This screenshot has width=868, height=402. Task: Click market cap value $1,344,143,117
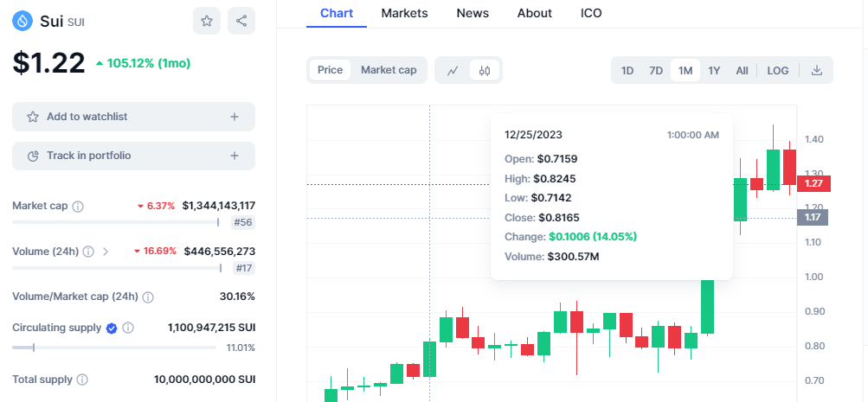[219, 206]
